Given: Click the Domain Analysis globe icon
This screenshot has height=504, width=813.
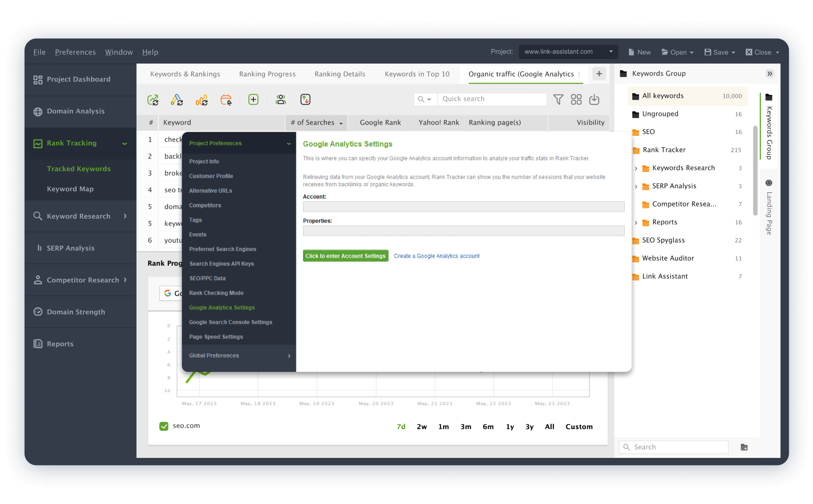Looking at the screenshot, I should click(x=38, y=111).
